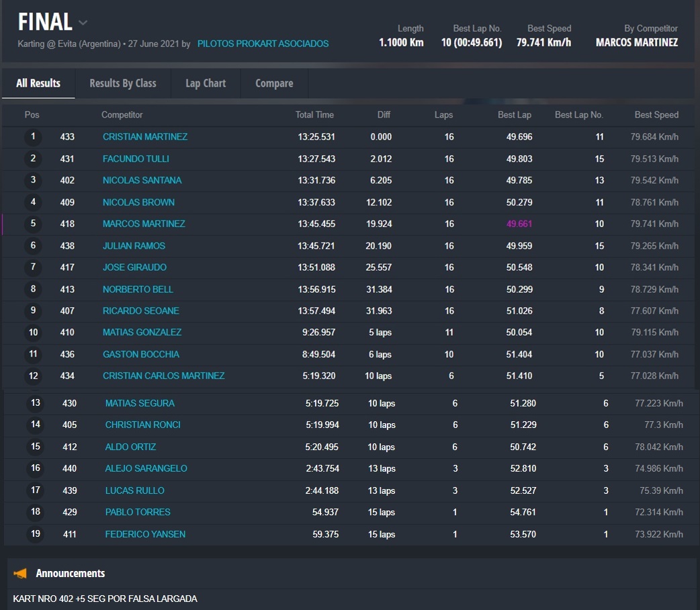Click the Best Lap column header
The height and width of the screenshot is (610, 700).
coord(515,115)
